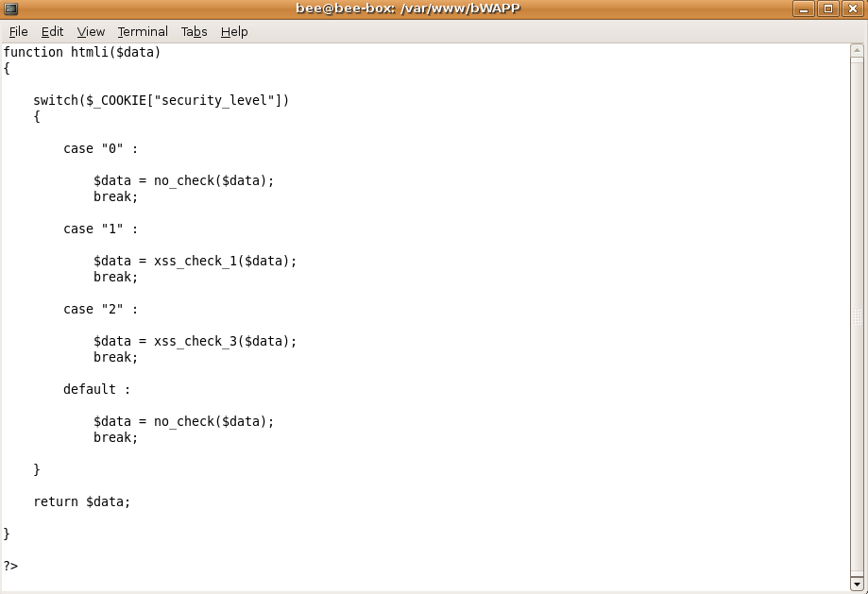Image resolution: width=868 pixels, height=594 pixels.
Task: Click the scrollbar up arrow
Action: [x=857, y=50]
